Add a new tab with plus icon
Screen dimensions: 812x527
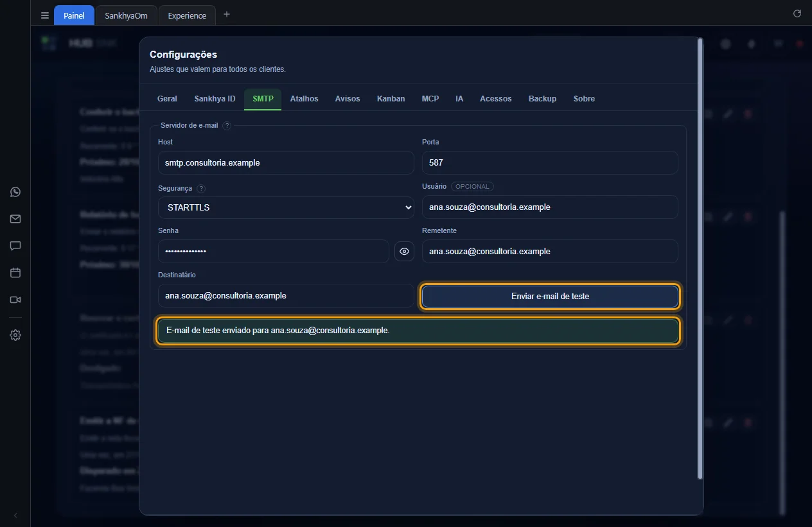coord(226,14)
